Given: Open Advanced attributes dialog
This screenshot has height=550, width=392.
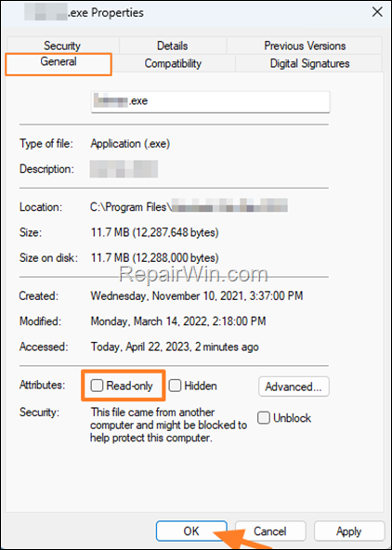Looking at the screenshot, I should click(294, 386).
